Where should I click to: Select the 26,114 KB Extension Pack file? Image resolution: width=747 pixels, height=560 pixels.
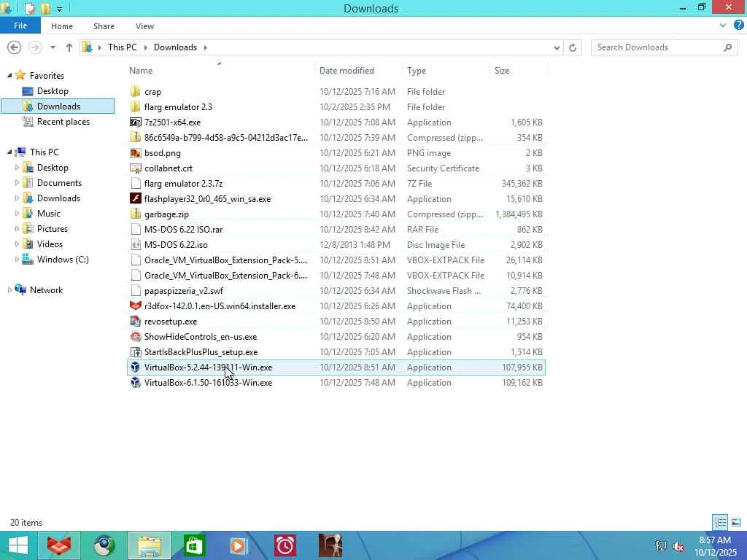(x=336, y=260)
